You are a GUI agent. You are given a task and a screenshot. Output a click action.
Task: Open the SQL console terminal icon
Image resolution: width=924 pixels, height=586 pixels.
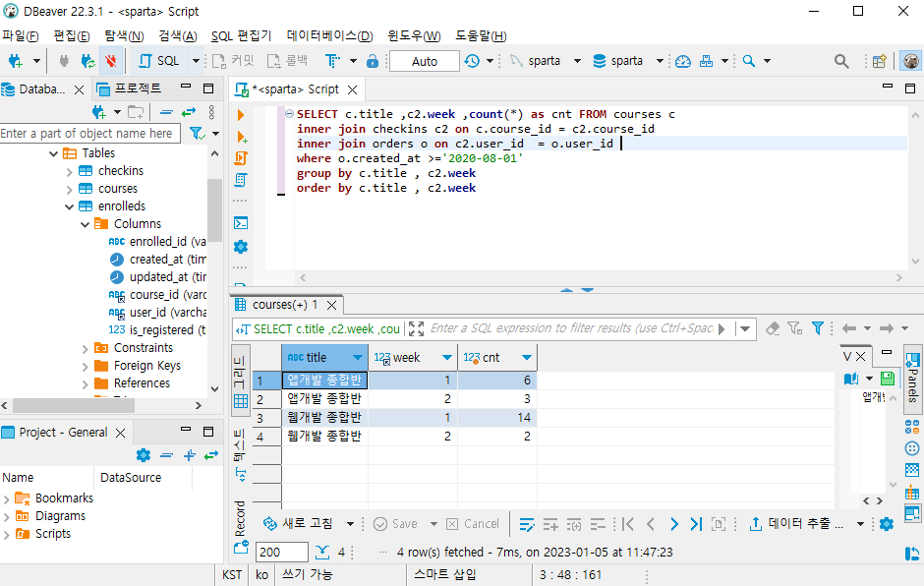point(241,223)
